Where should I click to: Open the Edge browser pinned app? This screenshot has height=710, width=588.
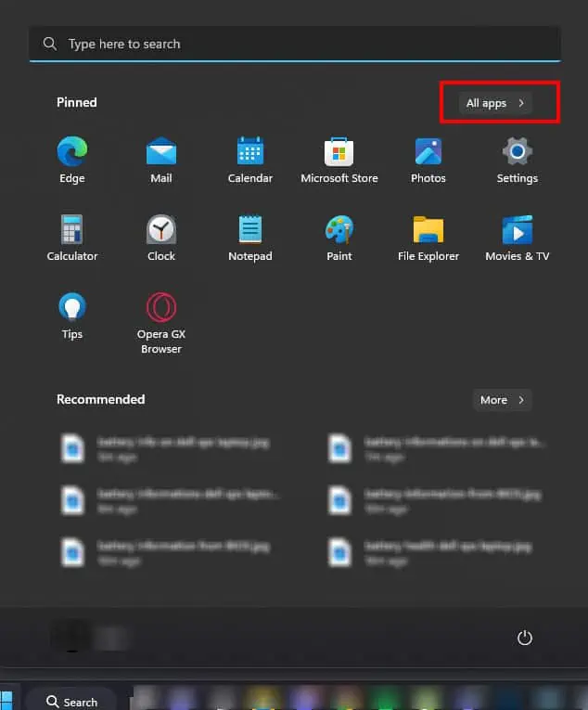pyautogui.click(x=72, y=160)
